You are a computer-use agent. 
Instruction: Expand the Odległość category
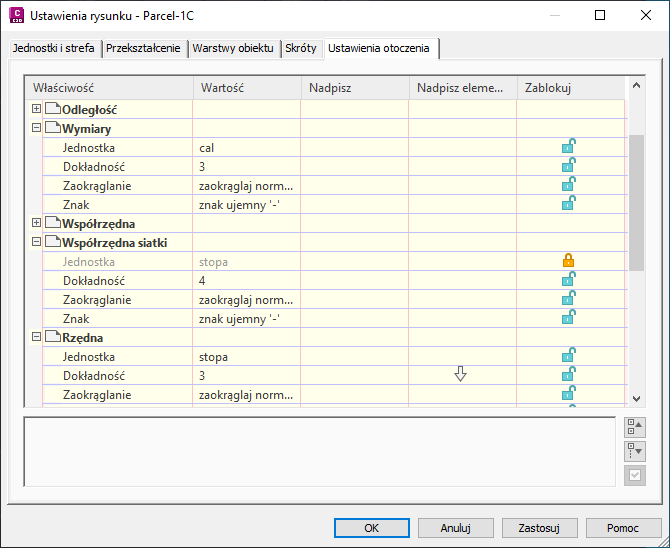click(37, 109)
